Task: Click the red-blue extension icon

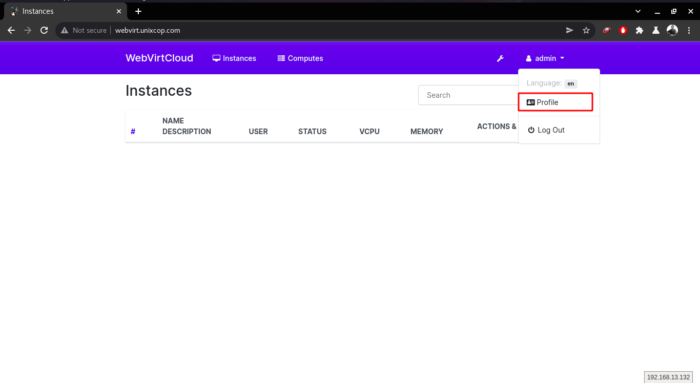Action: (x=606, y=30)
